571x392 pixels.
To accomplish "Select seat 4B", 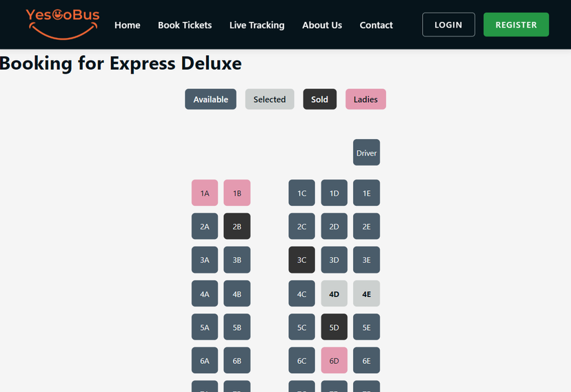I will pos(237,293).
